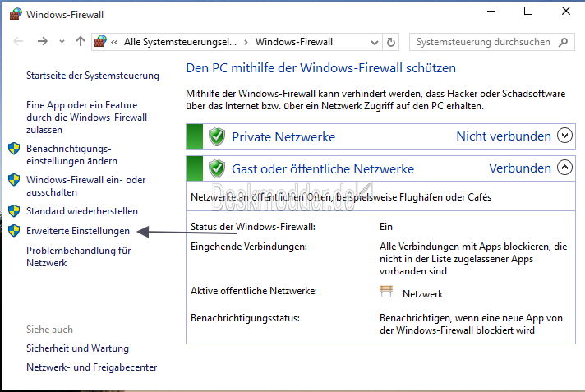
Task: Go back with the left arrow button
Action: click(18, 41)
